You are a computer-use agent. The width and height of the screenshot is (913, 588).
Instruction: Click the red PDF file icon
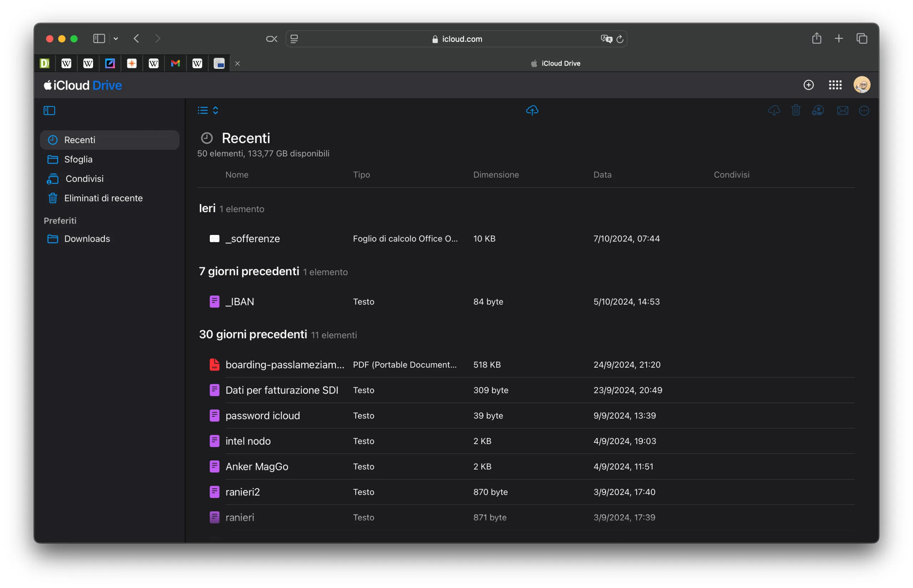point(215,365)
